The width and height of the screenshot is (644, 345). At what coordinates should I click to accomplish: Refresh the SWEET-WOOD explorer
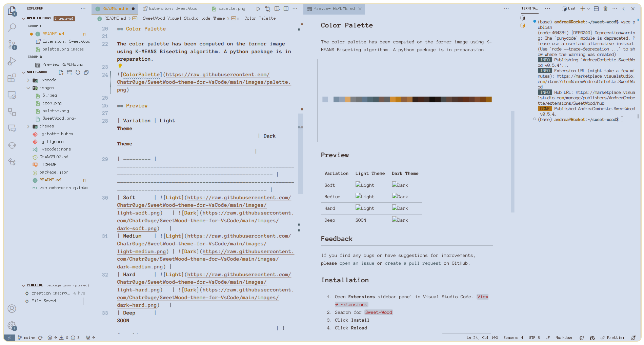coord(78,72)
